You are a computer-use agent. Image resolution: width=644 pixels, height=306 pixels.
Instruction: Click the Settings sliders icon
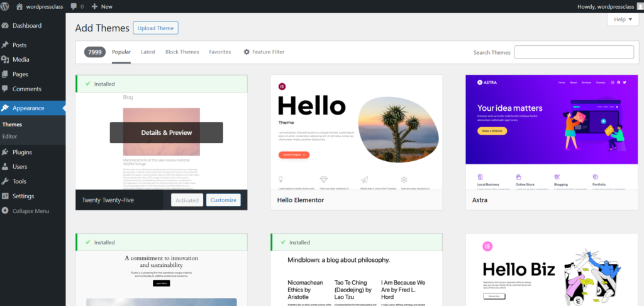pos(5,196)
